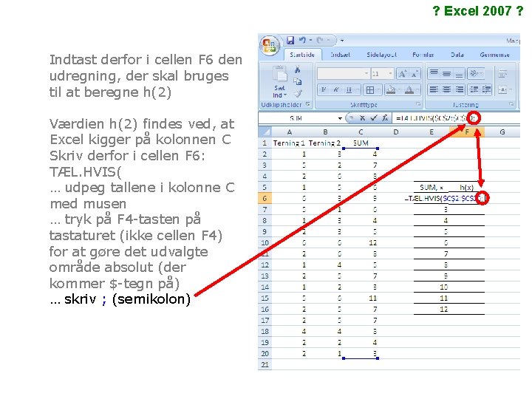The image size is (532, 399).
Task: Click the 'SUM, x' label cell
Action: (x=432, y=187)
